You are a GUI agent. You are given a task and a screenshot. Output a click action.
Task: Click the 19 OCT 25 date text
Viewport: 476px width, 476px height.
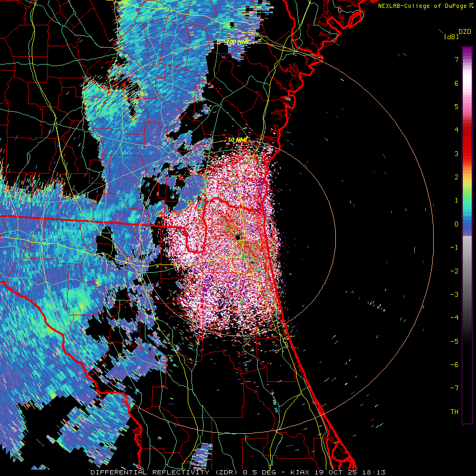click(x=335, y=472)
